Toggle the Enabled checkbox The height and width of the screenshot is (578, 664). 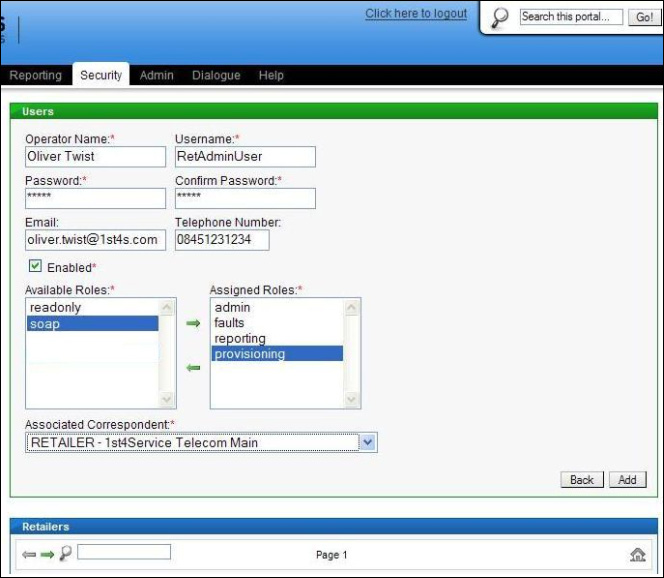(x=35, y=267)
